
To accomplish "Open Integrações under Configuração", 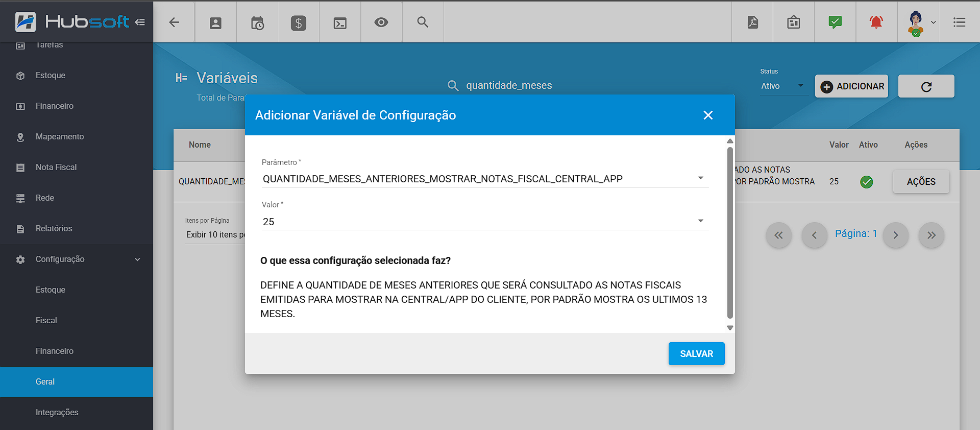I will pyautogui.click(x=77, y=413).
